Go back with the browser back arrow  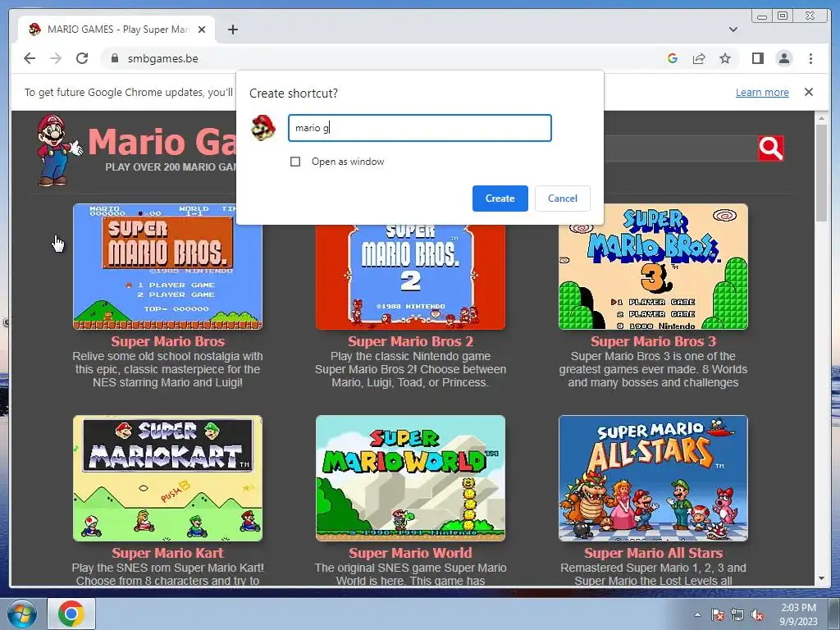coord(30,58)
